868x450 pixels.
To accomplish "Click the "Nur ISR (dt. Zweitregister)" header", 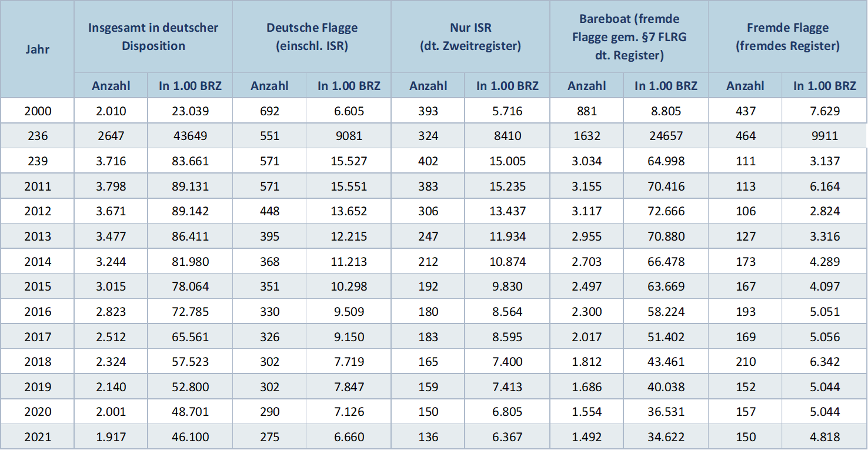I will pyautogui.click(x=470, y=36).
